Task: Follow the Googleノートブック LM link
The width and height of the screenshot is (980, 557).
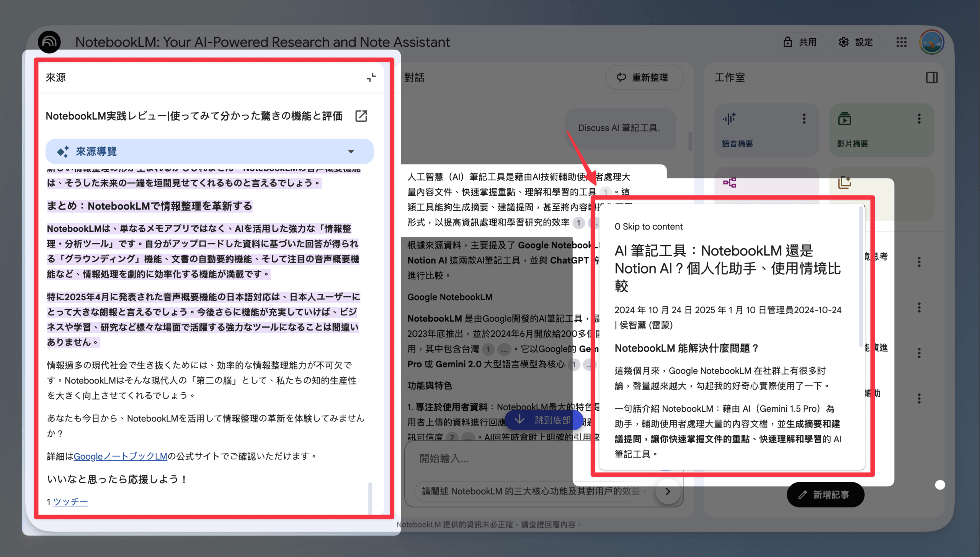Action: tap(120, 456)
